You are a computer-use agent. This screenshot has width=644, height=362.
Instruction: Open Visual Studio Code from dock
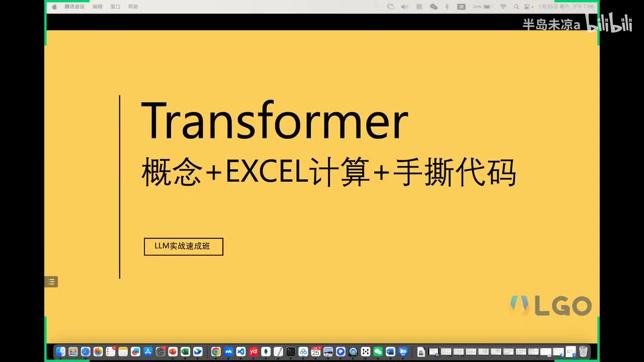point(241,351)
